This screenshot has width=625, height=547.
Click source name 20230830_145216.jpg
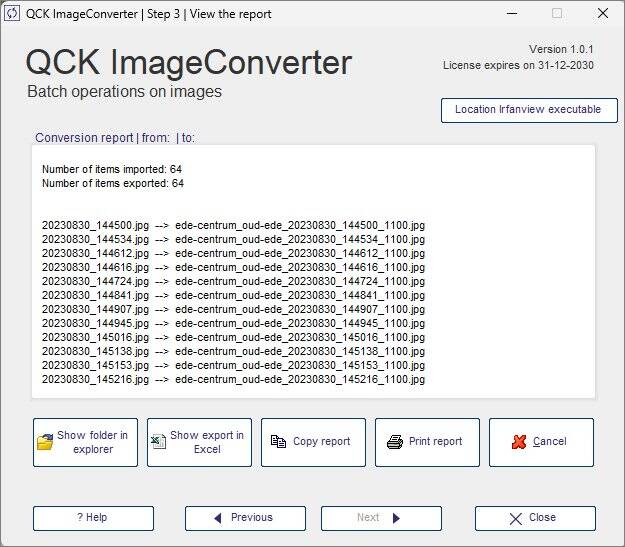coord(95,379)
